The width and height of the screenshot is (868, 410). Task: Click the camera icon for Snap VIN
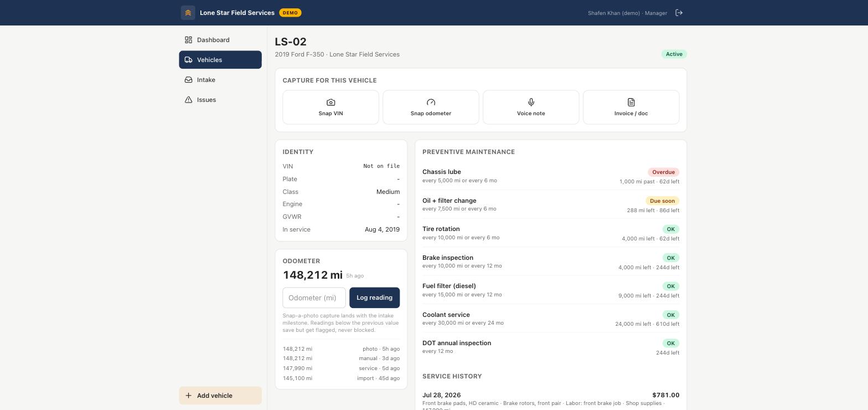(x=330, y=102)
